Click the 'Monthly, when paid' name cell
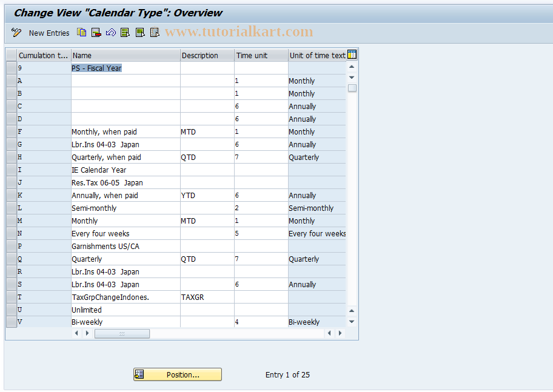This screenshot has width=553, height=392. [x=126, y=131]
